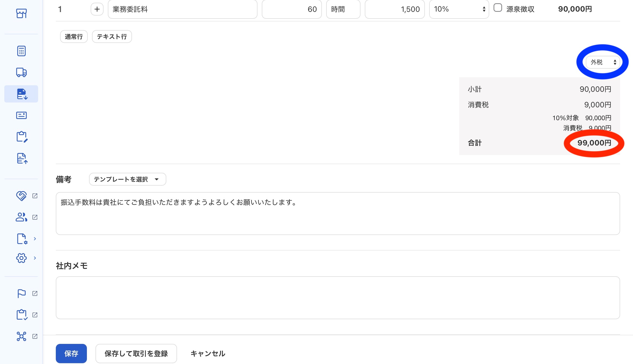Open the 外税 tax mode dropdown

tap(602, 62)
